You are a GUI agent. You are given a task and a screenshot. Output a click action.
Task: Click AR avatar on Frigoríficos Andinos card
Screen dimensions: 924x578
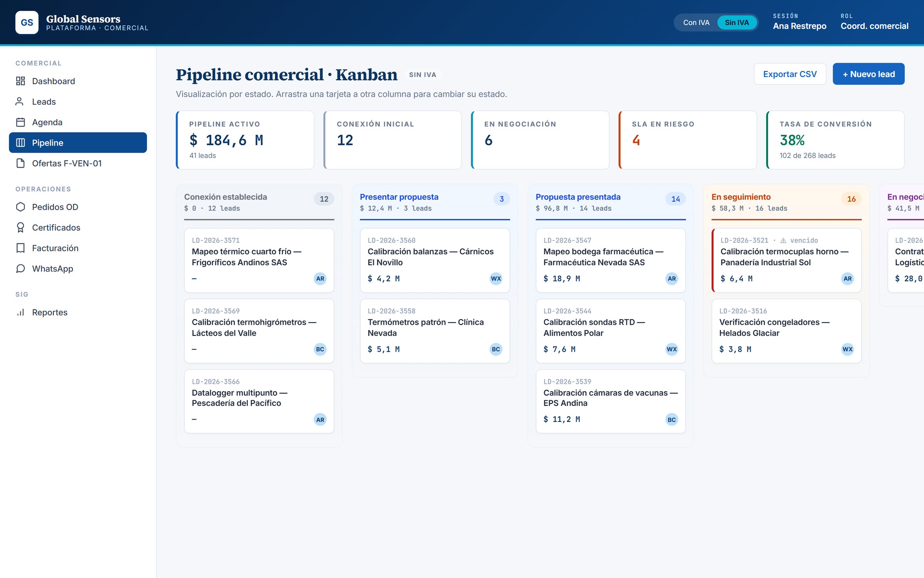click(320, 279)
